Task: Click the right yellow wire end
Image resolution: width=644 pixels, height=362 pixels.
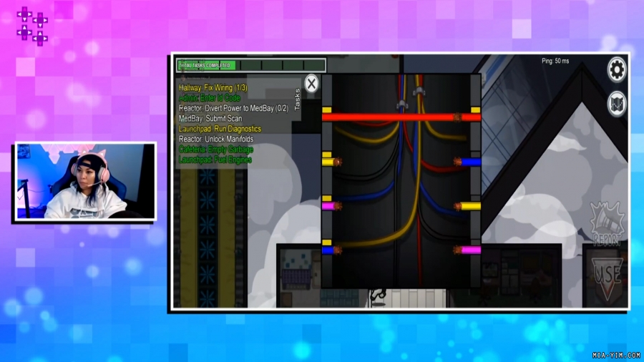Action: [469, 206]
